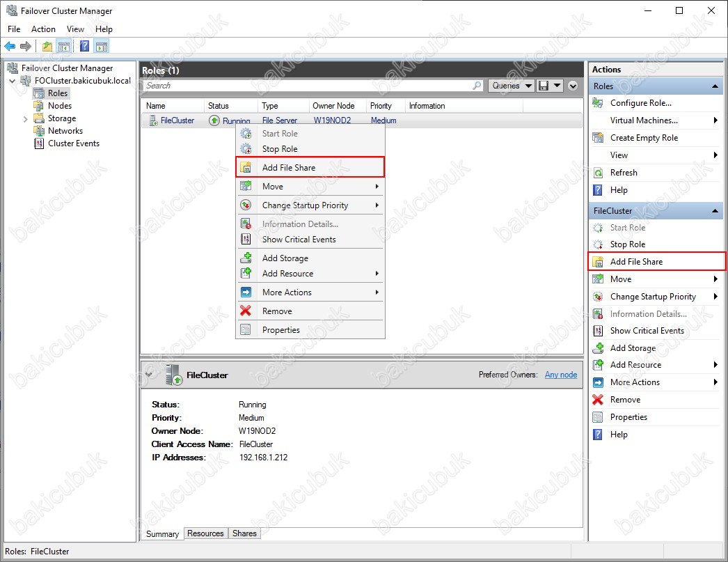
Task: Click the Refresh icon in Actions pane
Action: 598,173
